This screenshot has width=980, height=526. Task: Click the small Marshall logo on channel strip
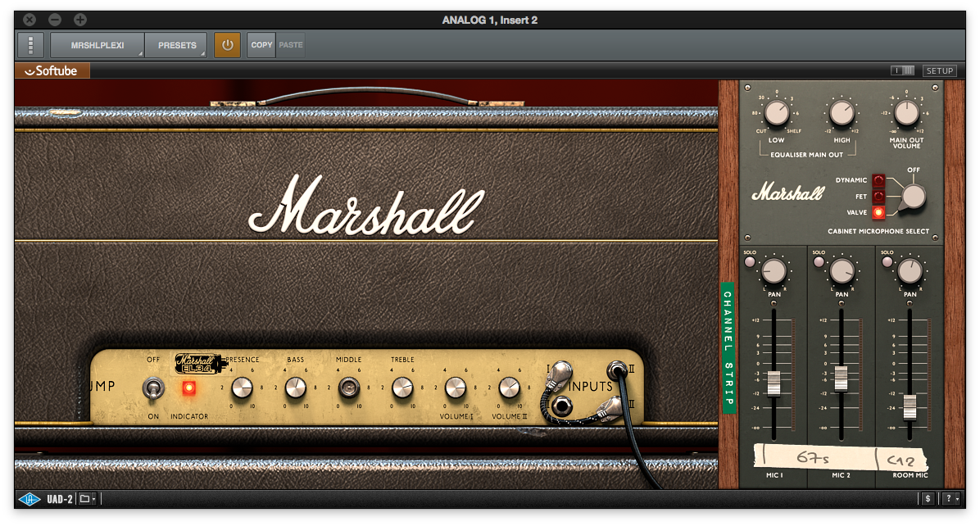pyautogui.click(x=787, y=191)
